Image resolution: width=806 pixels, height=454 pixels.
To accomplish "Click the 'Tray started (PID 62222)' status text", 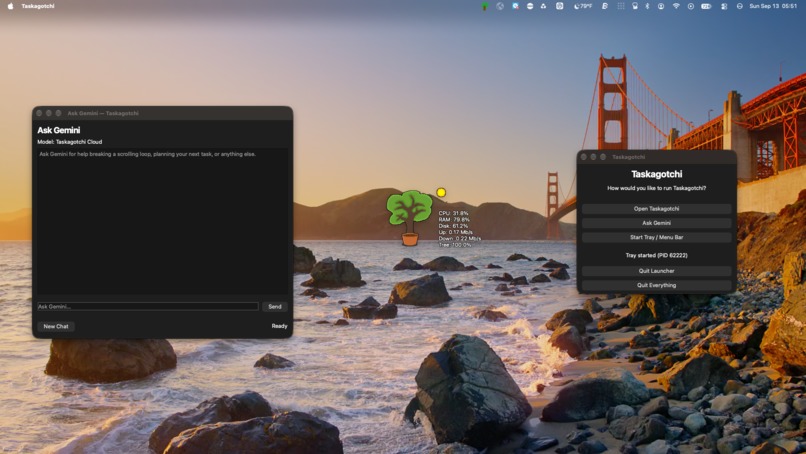I will click(656, 255).
